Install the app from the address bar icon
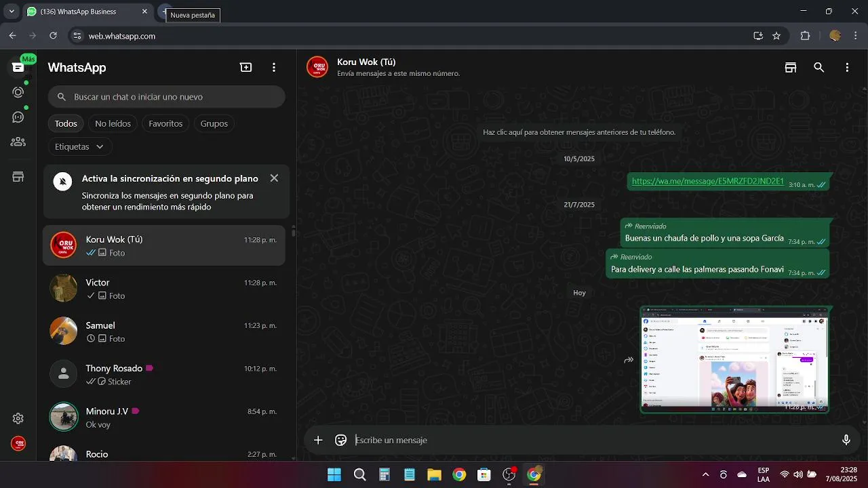The width and height of the screenshot is (868, 488). tap(758, 36)
